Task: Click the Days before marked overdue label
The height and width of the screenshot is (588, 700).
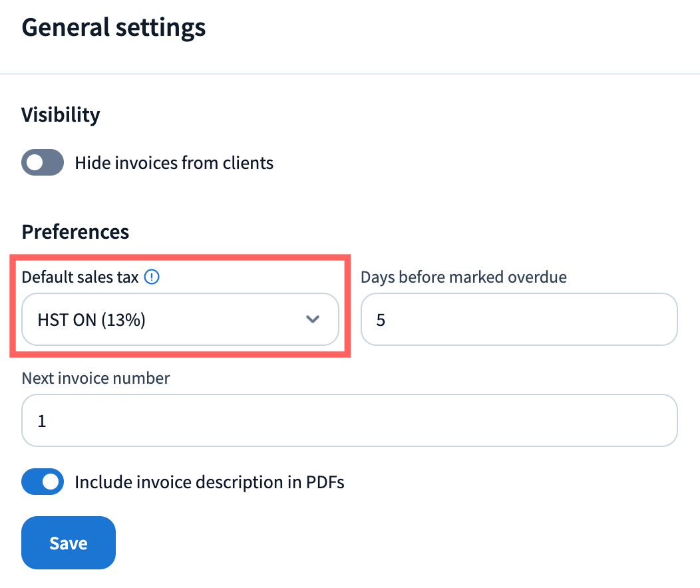Action: tap(463, 277)
